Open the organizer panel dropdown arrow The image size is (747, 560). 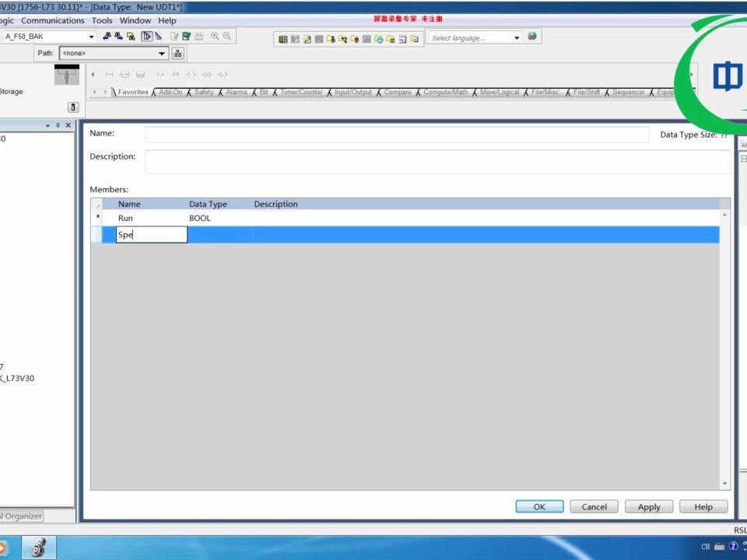pos(47,126)
